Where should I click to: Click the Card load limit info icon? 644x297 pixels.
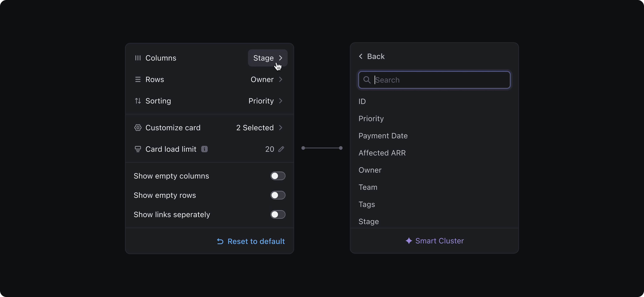[x=204, y=149]
